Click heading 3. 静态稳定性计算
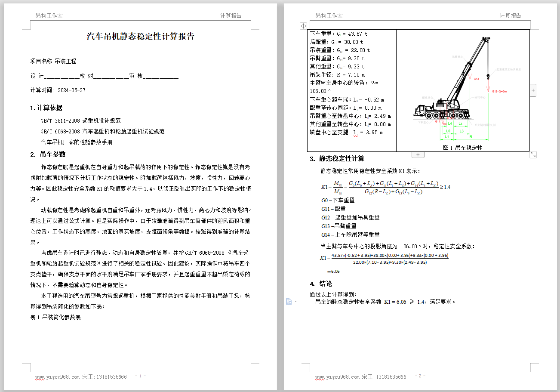The height and width of the screenshot is (392, 560). coord(337,159)
